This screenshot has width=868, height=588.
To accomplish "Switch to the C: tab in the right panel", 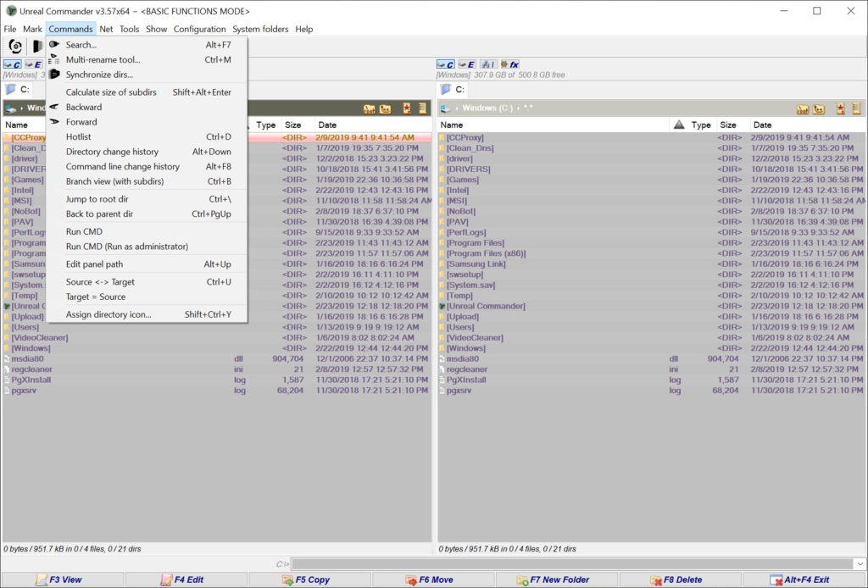I will [x=454, y=90].
